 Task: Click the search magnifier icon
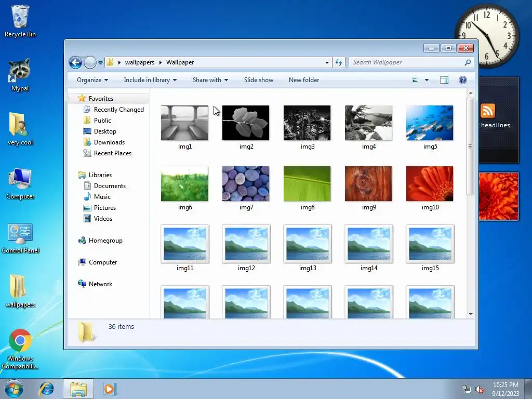click(468, 62)
